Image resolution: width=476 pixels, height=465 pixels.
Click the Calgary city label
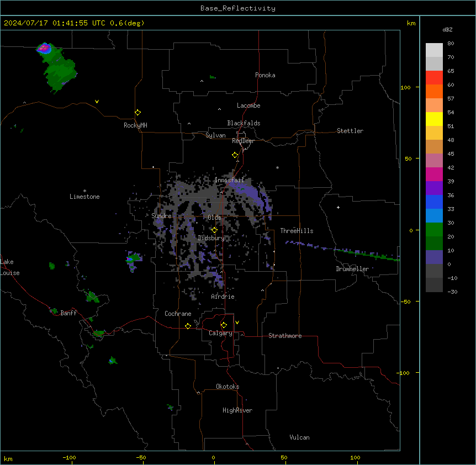click(x=221, y=333)
